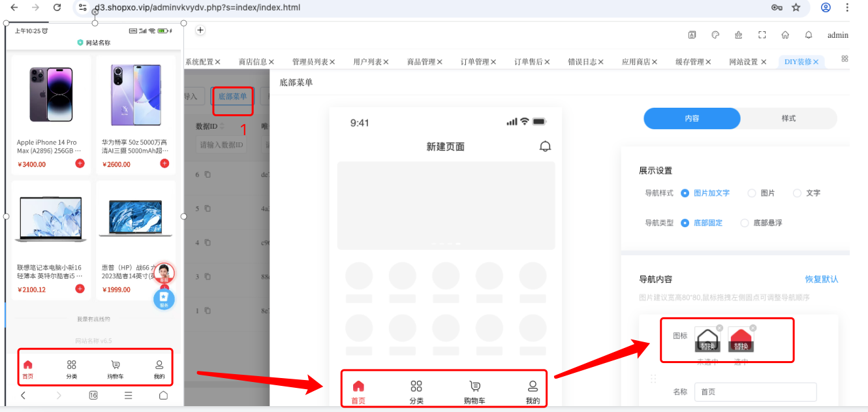Open the home icon in the admin header
The height and width of the screenshot is (412, 868).
(785, 35)
